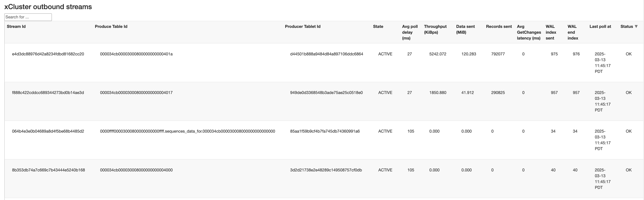Sort by Produce Table Id header
Image resolution: width=644 pixels, height=200 pixels.
(x=111, y=26)
